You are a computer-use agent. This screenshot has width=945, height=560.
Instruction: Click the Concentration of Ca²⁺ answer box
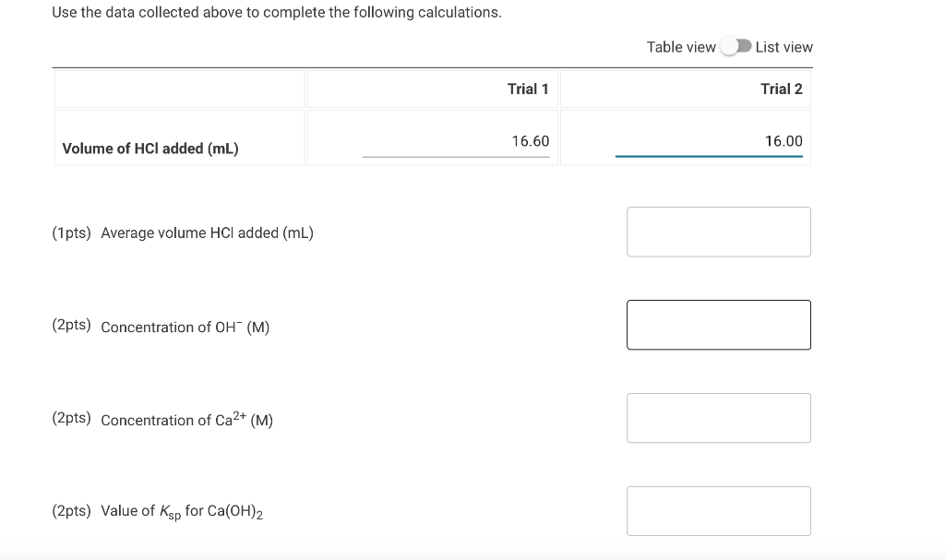tap(718, 418)
